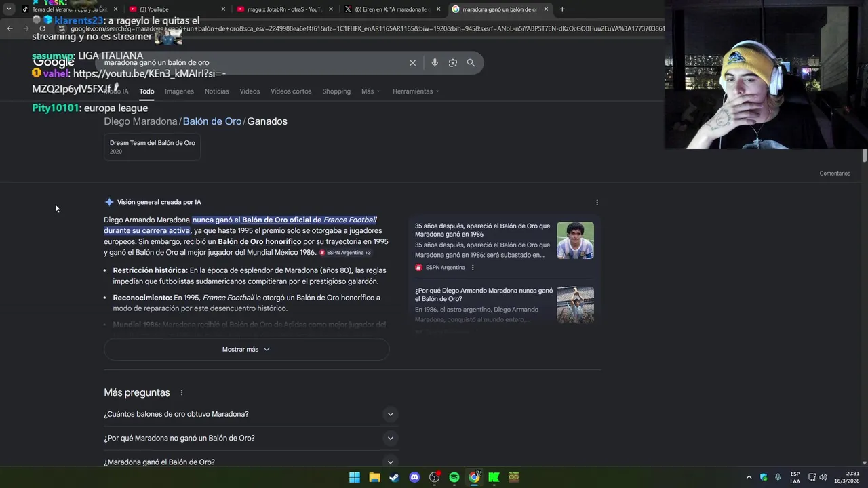Open ESPN Argentina +3 sources chip
Image resolution: width=868 pixels, height=488 pixels.
click(x=345, y=253)
